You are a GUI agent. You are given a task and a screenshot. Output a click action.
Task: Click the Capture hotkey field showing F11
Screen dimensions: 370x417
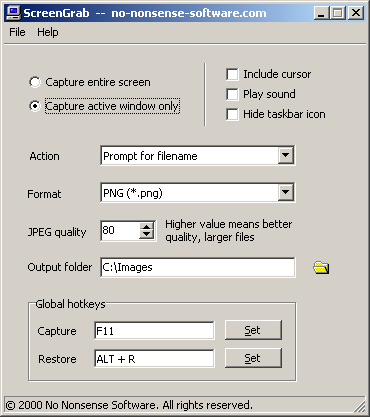tap(154, 331)
